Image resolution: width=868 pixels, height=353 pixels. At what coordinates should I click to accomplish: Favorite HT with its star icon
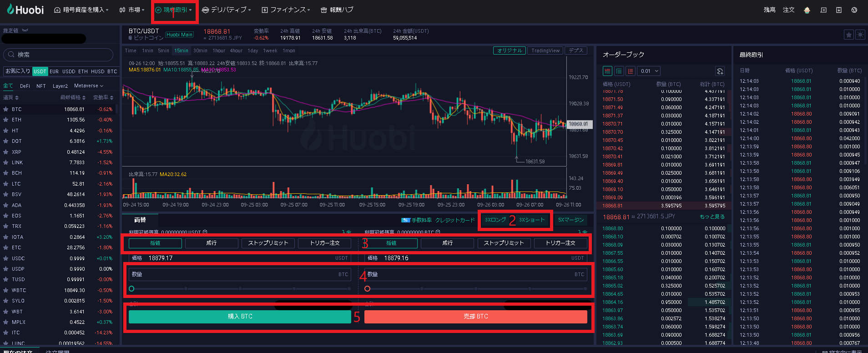point(6,131)
